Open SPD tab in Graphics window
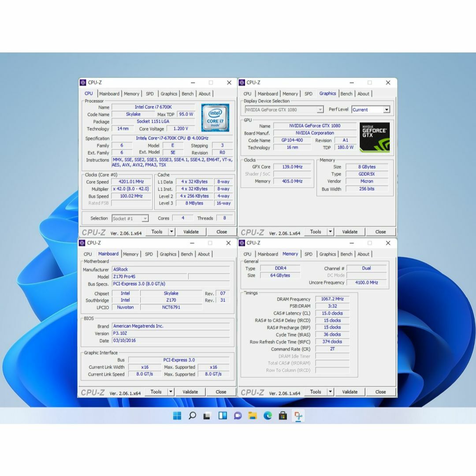The height and width of the screenshot is (476, 476). click(309, 94)
